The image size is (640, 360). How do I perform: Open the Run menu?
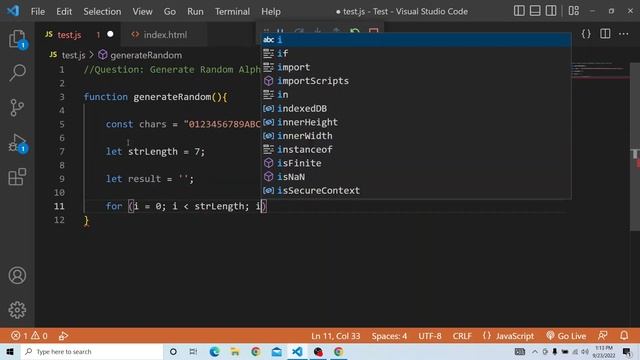tap(195, 11)
